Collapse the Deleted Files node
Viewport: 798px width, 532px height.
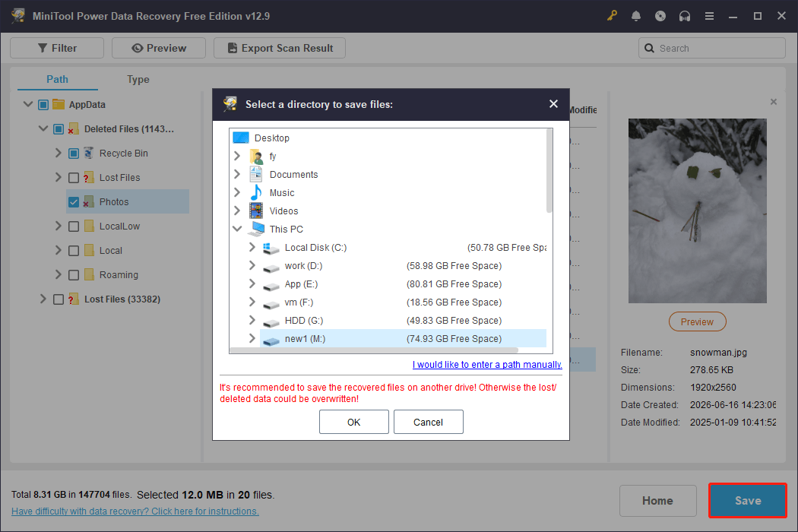(x=43, y=128)
